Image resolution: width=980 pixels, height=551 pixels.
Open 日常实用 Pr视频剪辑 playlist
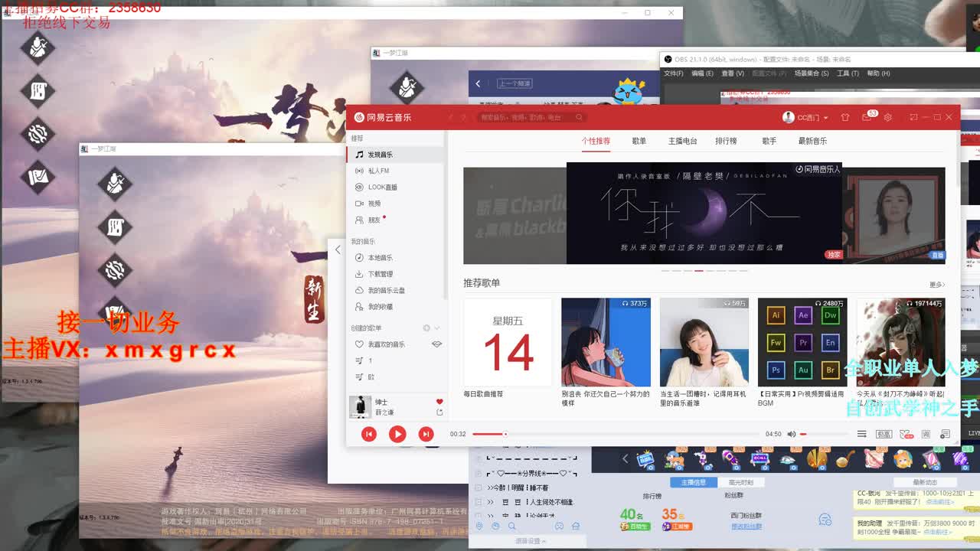(802, 342)
